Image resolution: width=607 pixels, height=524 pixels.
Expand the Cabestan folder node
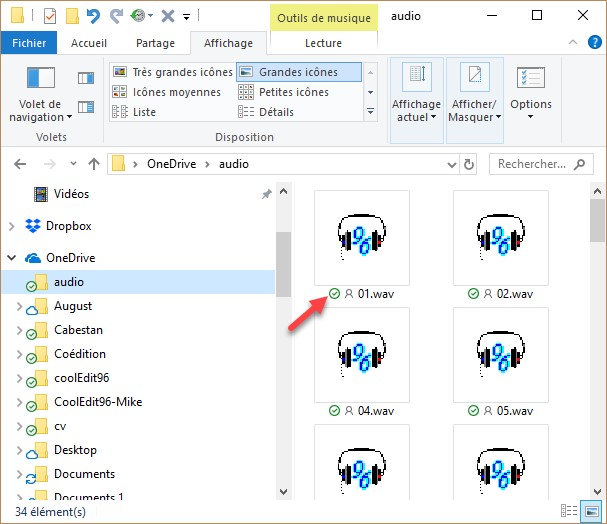point(19,330)
